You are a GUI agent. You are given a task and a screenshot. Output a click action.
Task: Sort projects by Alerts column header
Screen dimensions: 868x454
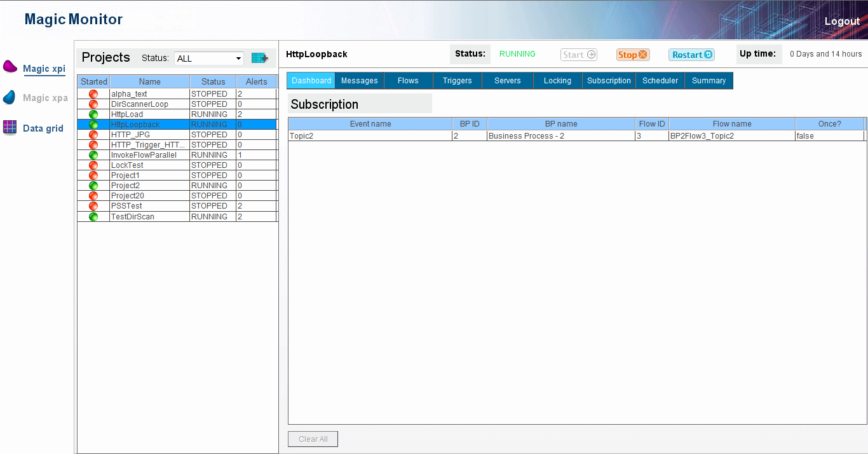[257, 81]
